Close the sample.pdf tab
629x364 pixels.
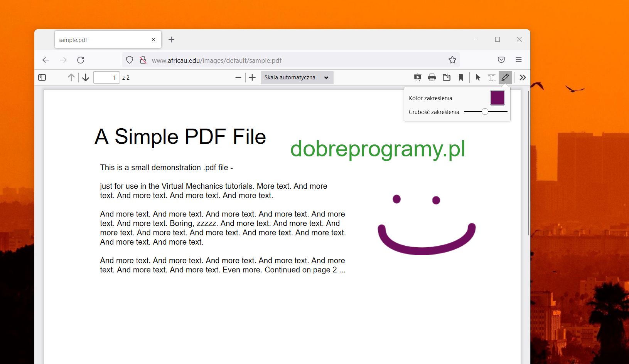(153, 40)
